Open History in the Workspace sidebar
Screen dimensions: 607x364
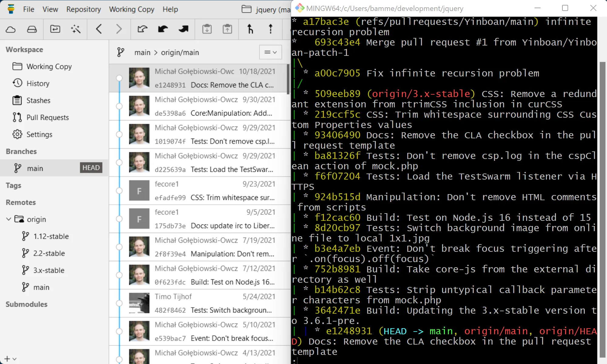(x=54, y=83)
